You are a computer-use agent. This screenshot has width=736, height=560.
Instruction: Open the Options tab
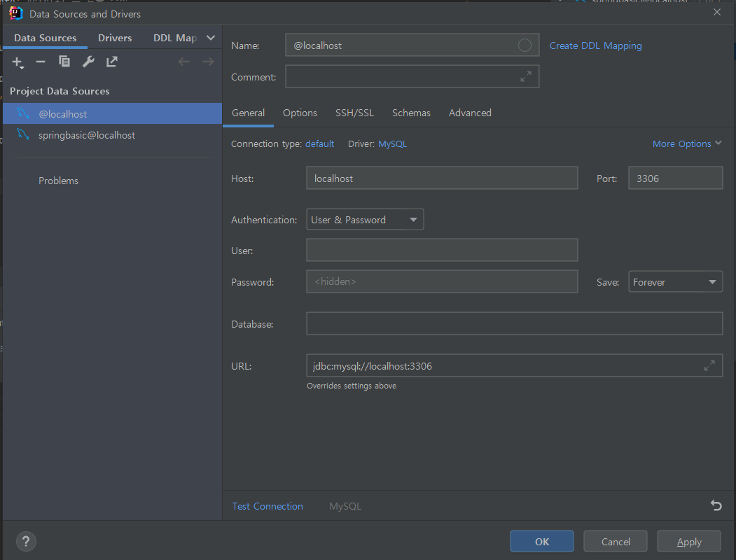(x=300, y=113)
